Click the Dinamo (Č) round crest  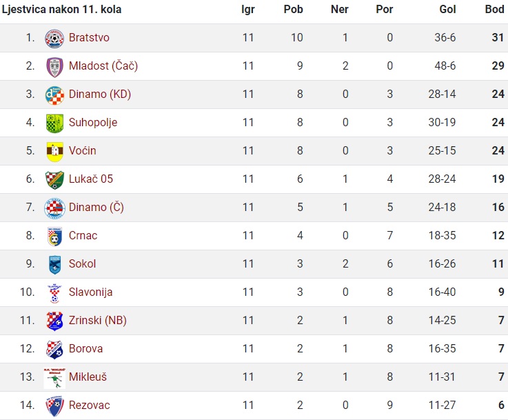click(54, 208)
